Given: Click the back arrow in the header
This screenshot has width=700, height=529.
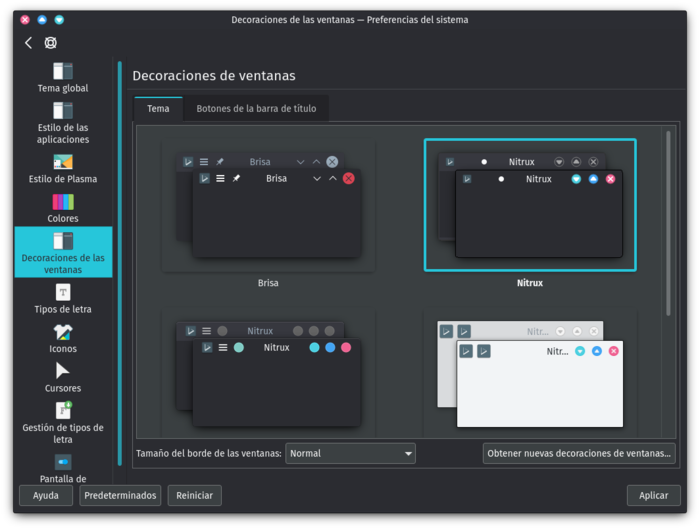Looking at the screenshot, I should click(x=28, y=43).
